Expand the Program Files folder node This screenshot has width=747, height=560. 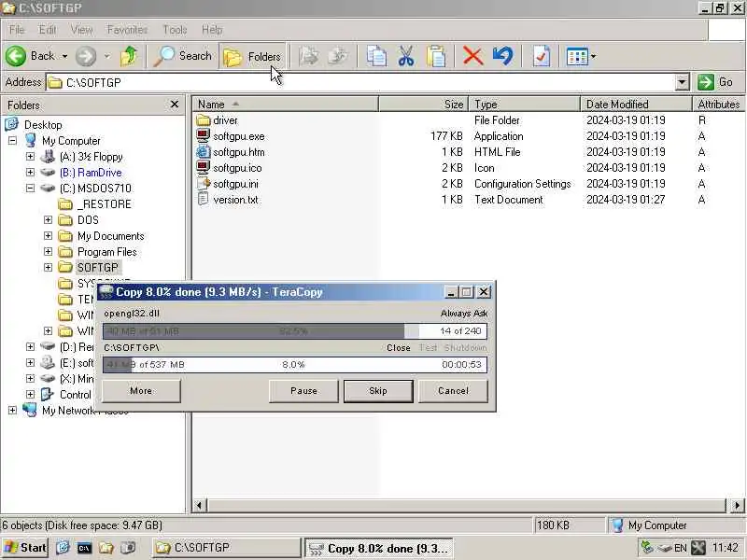click(x=49, y=251)
